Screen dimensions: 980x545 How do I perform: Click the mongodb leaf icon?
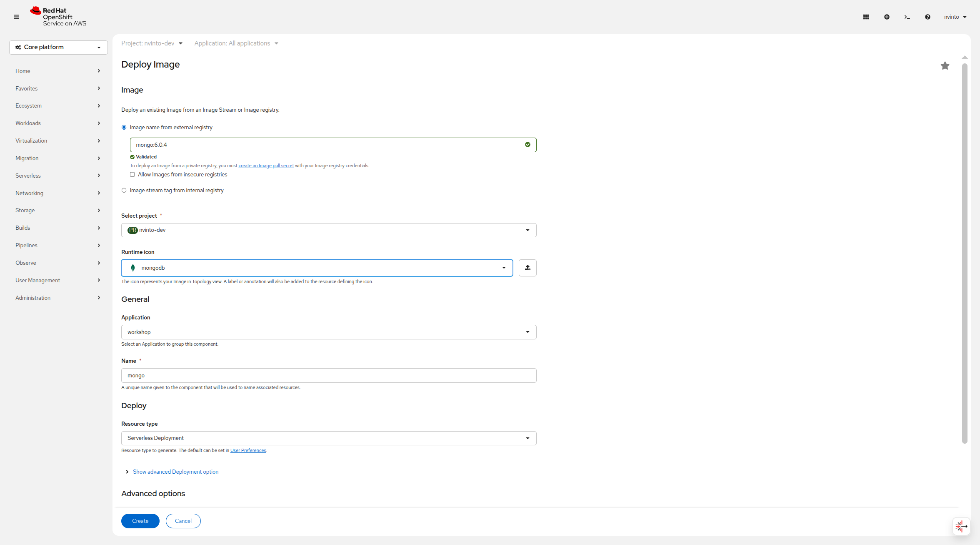click(x=133, y=268)
